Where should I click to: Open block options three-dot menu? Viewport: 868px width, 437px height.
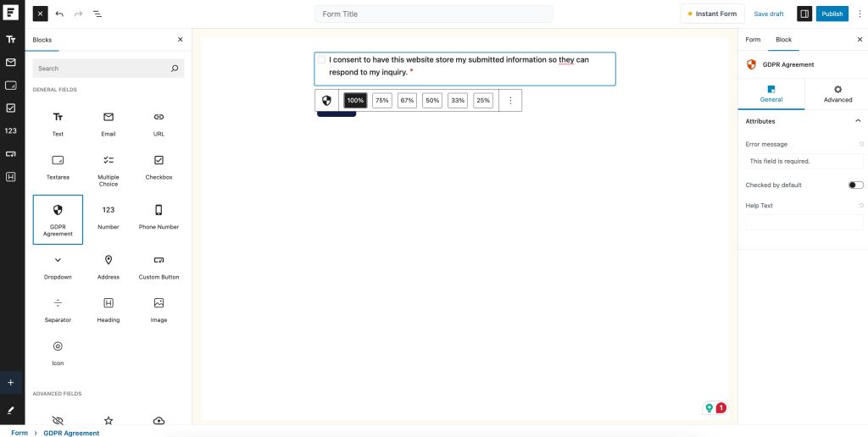point(510,100)
